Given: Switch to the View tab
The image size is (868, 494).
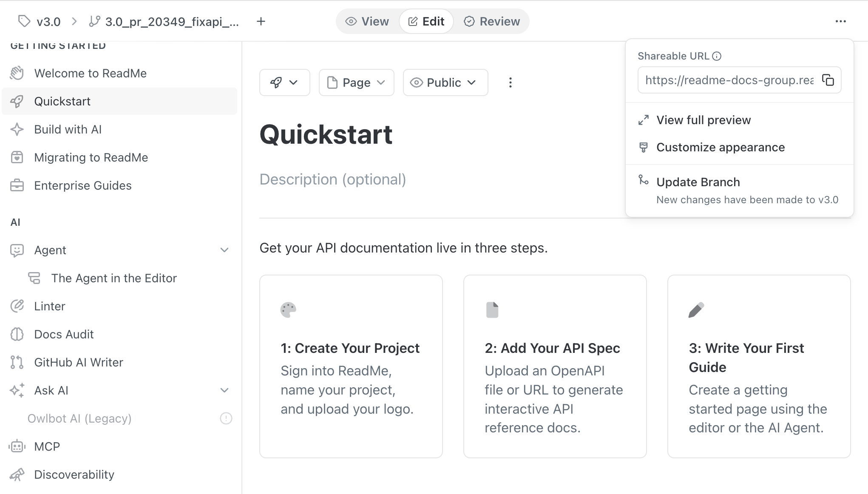Looking at the screenshot, I should (x=367, y=21).
